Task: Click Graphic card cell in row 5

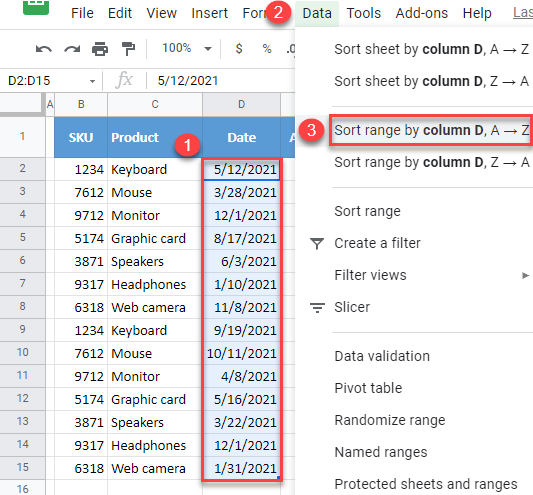Action: (x=155, y=238)
